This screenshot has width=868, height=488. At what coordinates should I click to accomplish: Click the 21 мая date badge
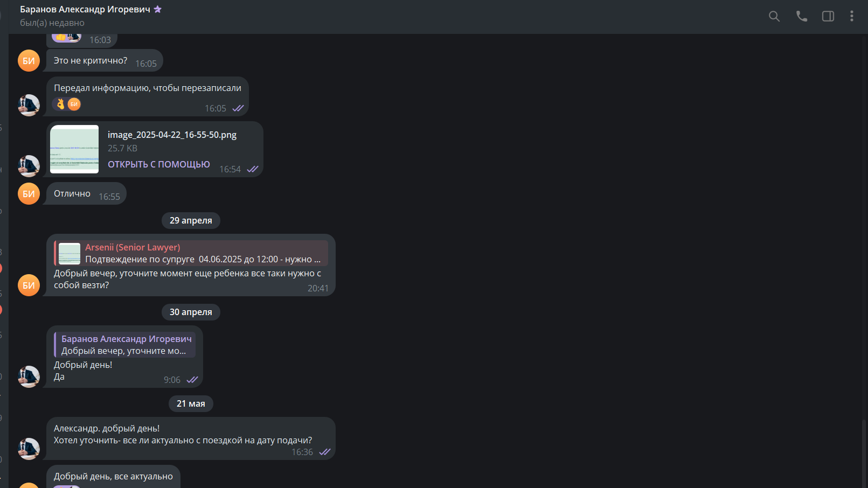click(x=191, y=403)
